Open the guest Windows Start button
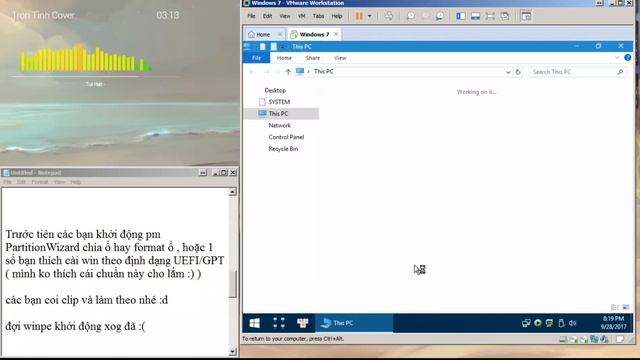640x360 pixels. click(x=255, y=323)
